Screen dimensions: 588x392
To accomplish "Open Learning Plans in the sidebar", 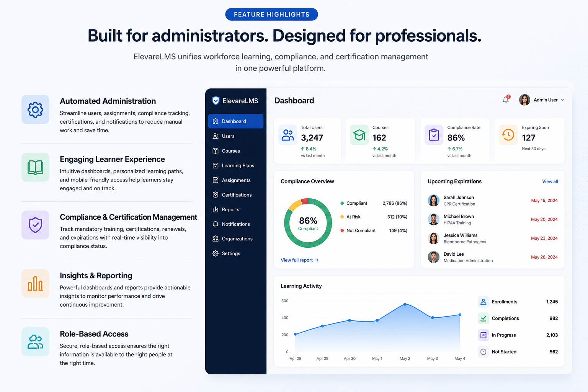I will (x=236, y=165).
